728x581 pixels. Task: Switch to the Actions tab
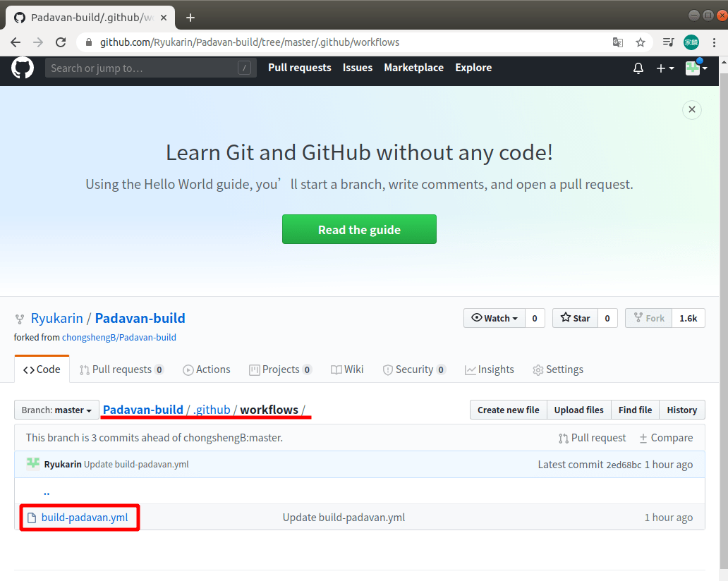pyautogui.click(x=207, y=369)
